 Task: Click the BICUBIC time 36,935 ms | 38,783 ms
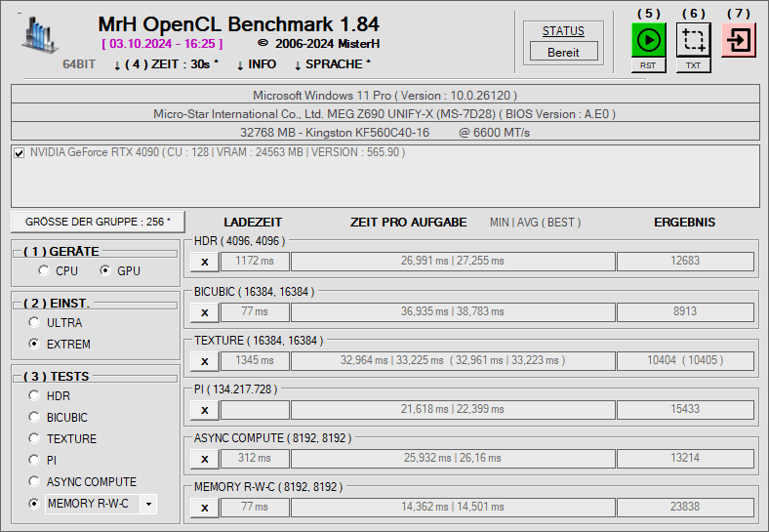coord(453,311)
